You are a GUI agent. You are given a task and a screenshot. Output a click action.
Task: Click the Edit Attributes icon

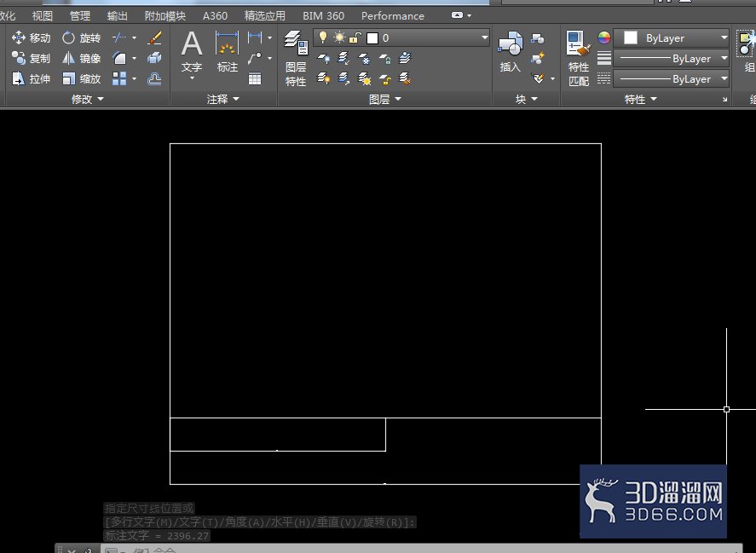pos(539,78)
